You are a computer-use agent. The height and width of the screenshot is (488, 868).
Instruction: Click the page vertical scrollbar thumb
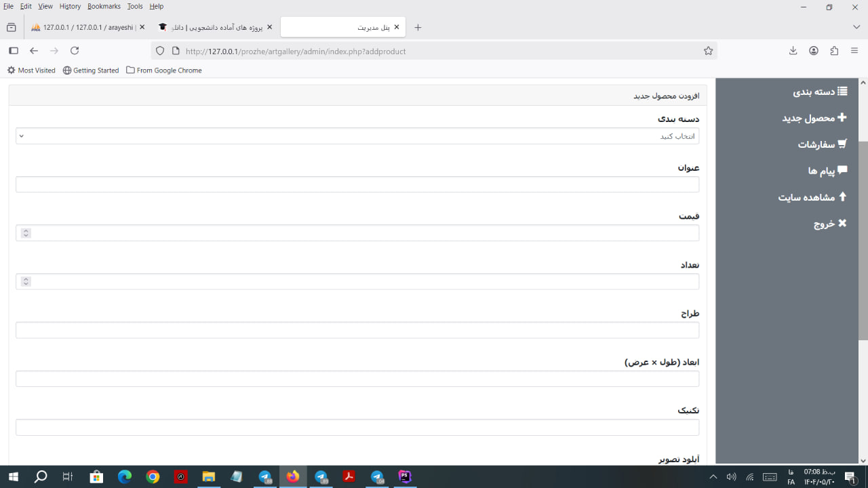[863, 241]
